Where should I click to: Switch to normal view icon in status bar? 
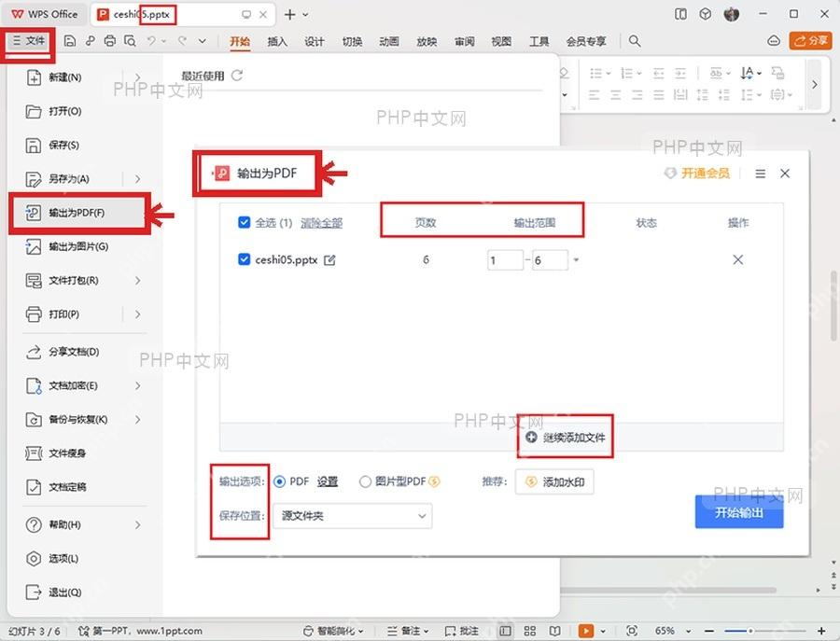point(505,631)
